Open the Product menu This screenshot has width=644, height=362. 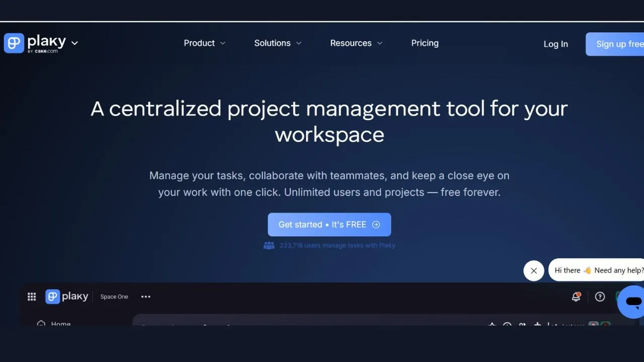pos(205,43)
